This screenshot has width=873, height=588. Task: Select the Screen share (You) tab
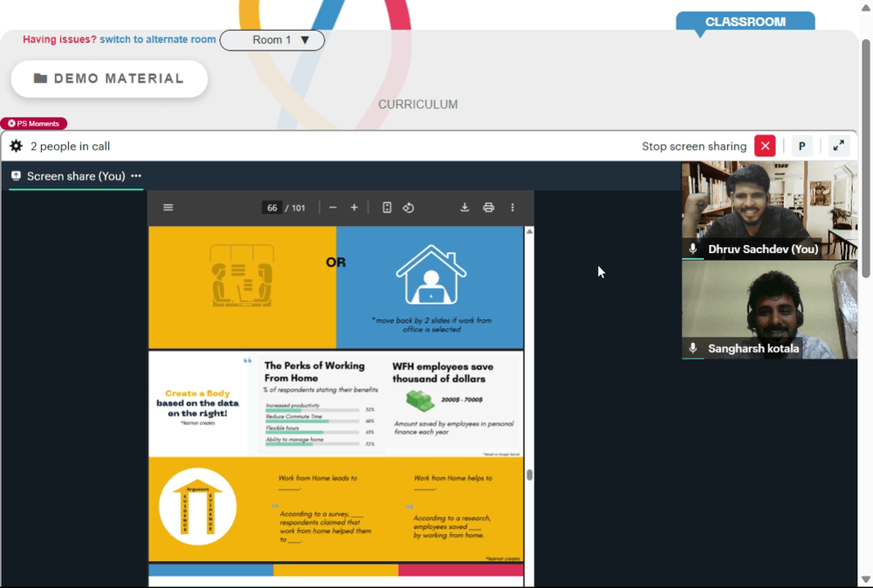[x=76, y=175]
